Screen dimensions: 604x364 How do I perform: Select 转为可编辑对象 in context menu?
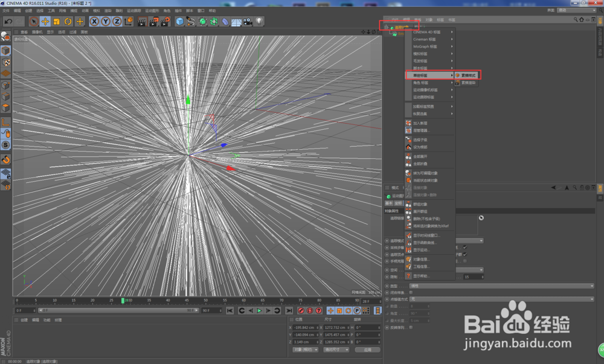pos(430,173)
